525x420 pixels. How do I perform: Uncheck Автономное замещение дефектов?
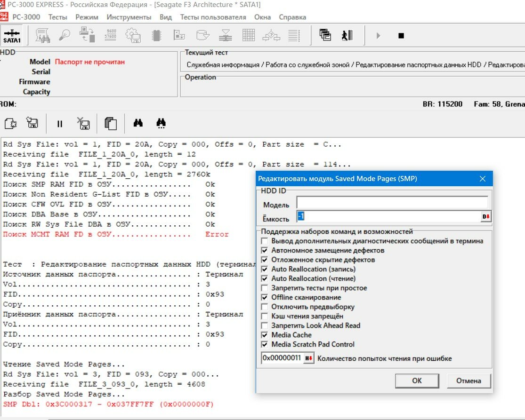pos(265,251)
